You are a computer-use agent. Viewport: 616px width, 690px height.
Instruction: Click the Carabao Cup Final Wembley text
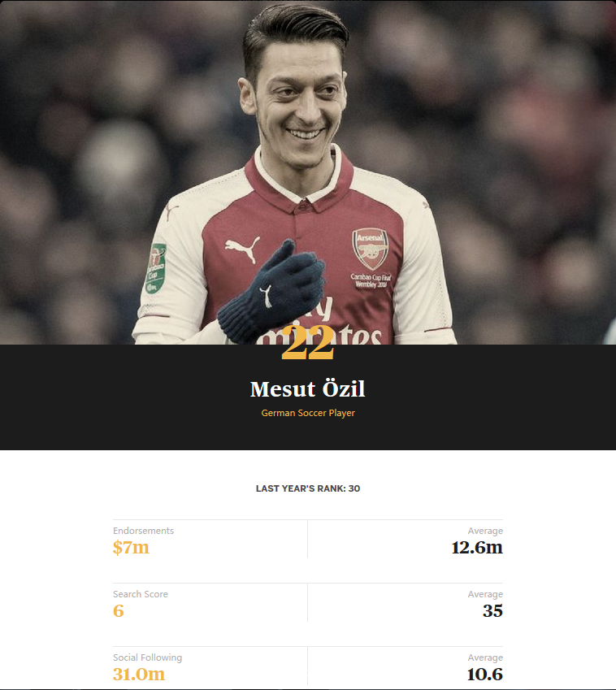[x=371, y=280]
